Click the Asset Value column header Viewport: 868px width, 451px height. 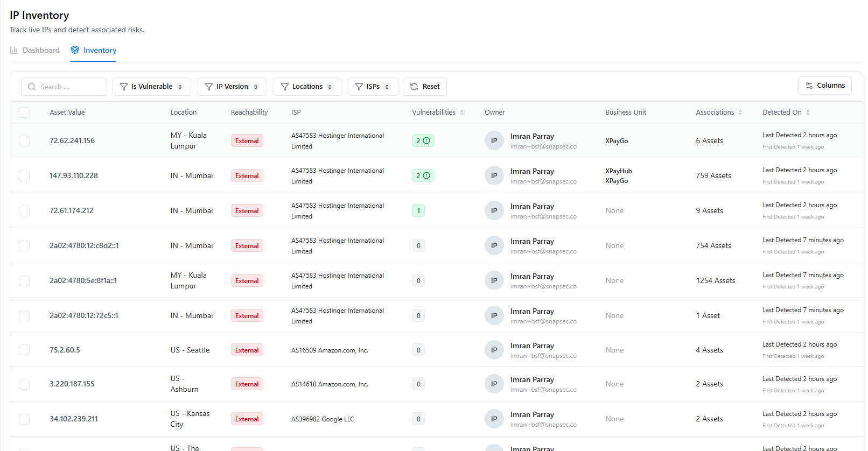(67, 112)
